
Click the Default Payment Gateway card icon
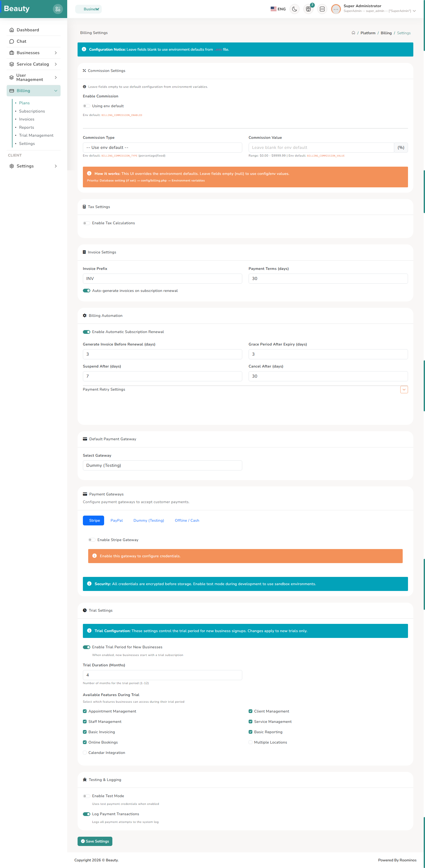coord(85,439)
